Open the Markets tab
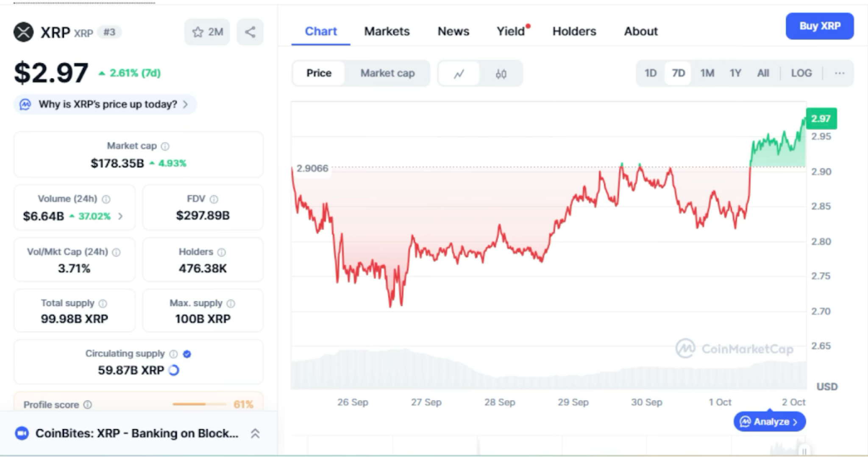This screenshot has width=868, height=457. tap(387, 31)
